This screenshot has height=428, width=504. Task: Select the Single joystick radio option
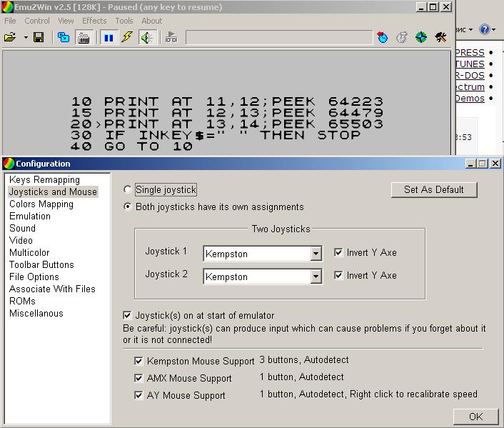pyautogui.click(x=128, y=190)
